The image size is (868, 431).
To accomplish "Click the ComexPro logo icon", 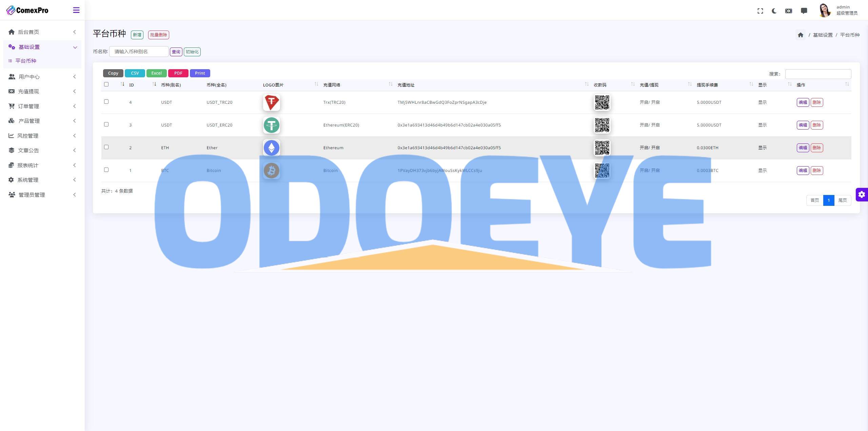I will [10, 10].
